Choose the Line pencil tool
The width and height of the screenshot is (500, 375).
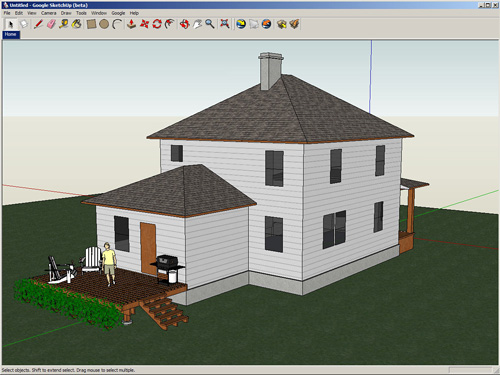38,24
